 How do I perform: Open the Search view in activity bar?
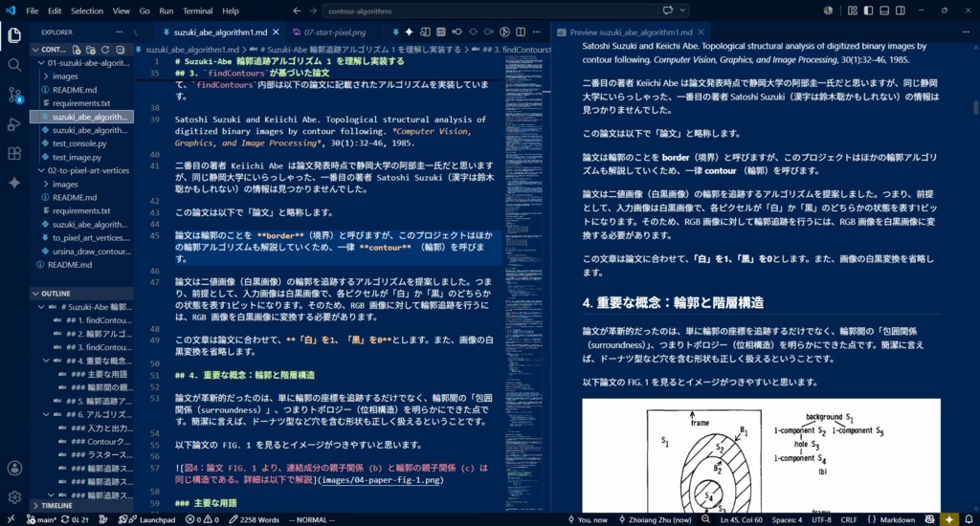(x=14, y=65)
